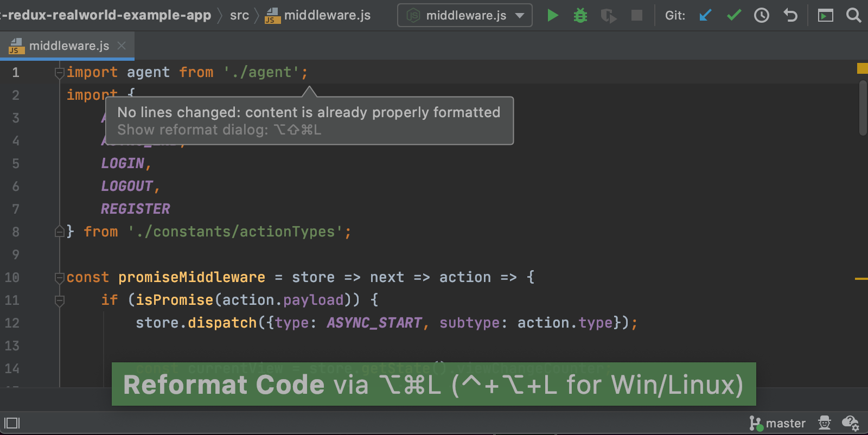Open the inspections face icon in status bar
Screen dimensions: 868x435
coord(825,423)
